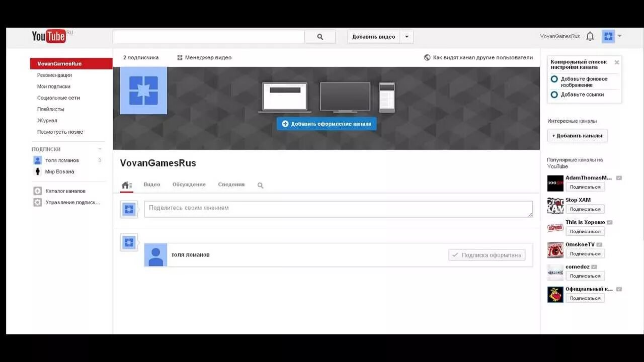Expand the ПОДПИСКИ section arrow

coord(100,149)
